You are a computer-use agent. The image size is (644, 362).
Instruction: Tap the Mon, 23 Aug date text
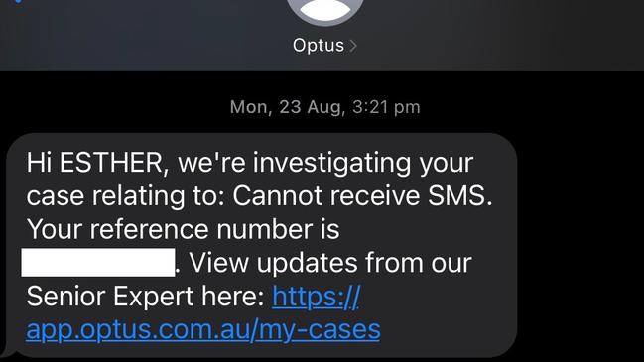pyautogui.click(x=286, y=107)
